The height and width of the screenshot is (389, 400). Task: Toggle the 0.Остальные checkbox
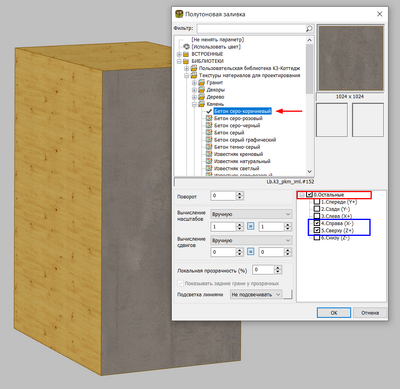tap(310, 195)
